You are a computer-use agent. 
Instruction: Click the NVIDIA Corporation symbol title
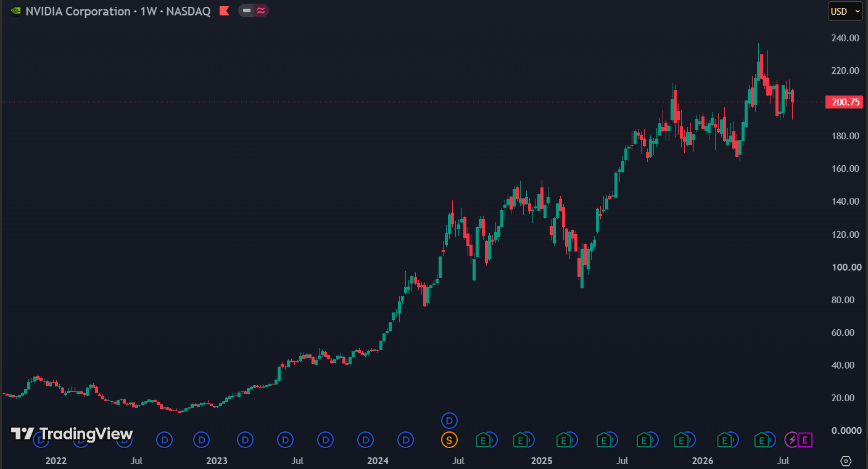click(78, 11)
